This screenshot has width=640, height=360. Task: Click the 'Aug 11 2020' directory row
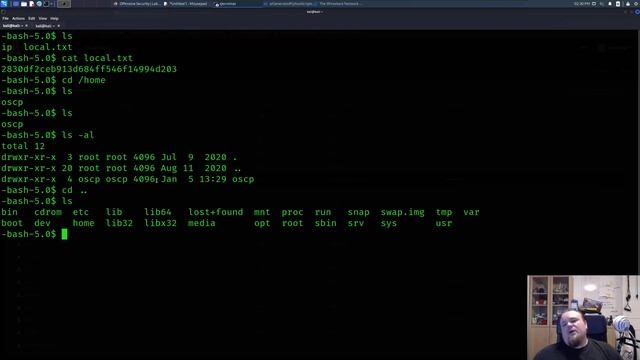[x=121, y=168]
